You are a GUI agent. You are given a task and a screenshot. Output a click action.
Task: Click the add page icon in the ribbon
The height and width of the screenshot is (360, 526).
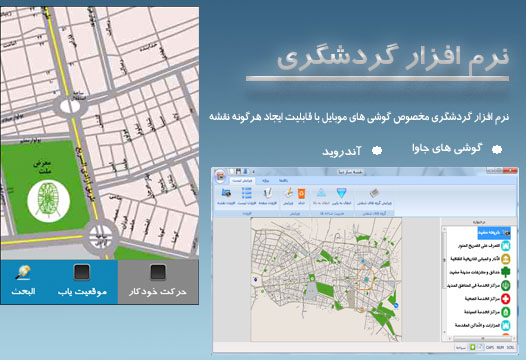click(267, 193)
